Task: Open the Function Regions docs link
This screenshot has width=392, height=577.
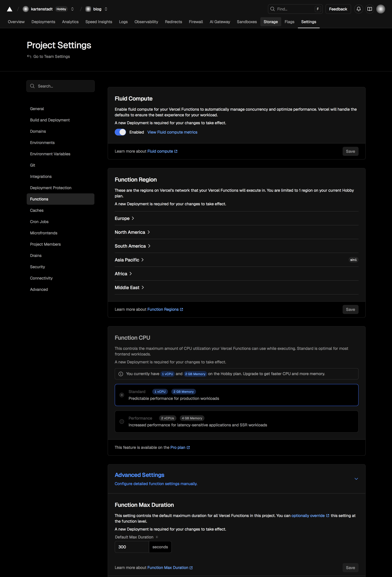Action: click(165, 310)
